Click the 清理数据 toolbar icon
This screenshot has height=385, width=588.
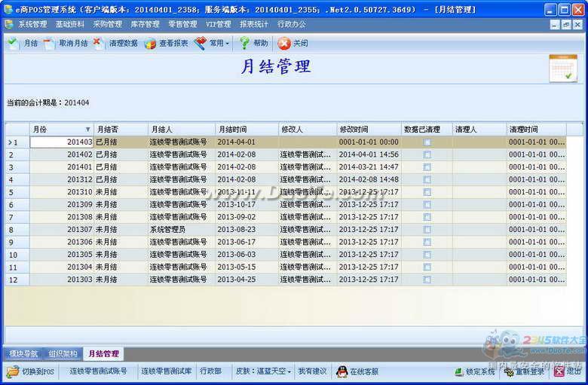tap(99, 44)
